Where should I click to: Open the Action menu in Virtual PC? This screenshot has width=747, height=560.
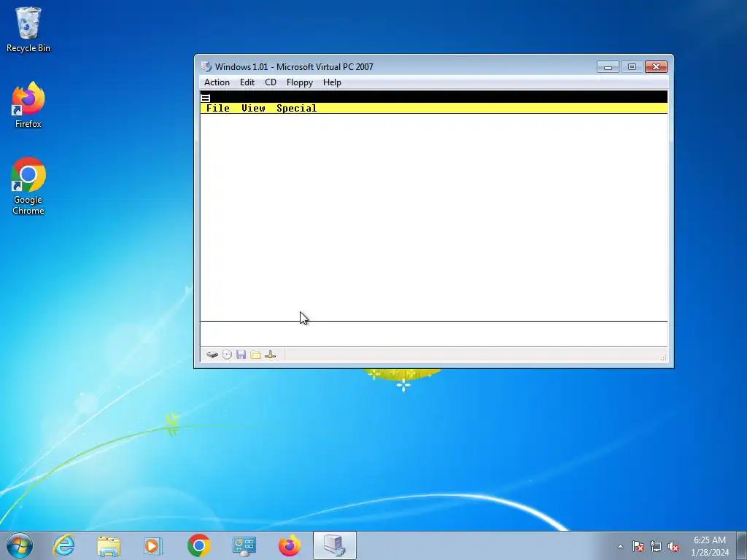217,82
